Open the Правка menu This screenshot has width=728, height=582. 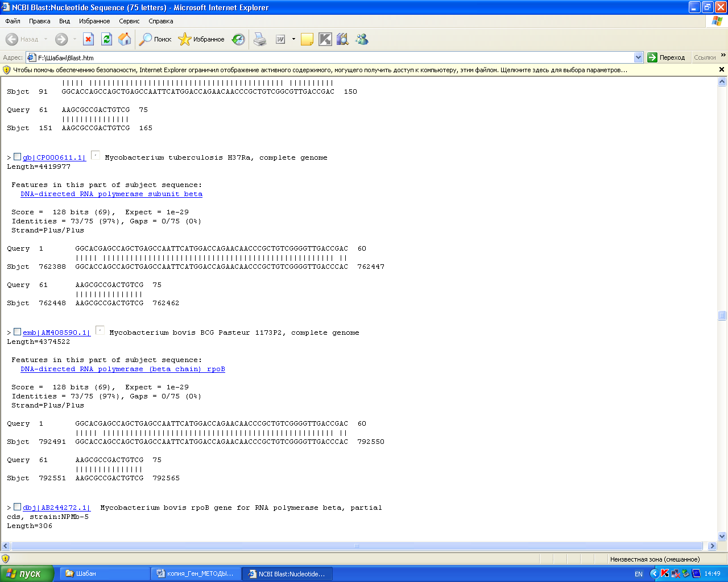[x=39, y=21]
